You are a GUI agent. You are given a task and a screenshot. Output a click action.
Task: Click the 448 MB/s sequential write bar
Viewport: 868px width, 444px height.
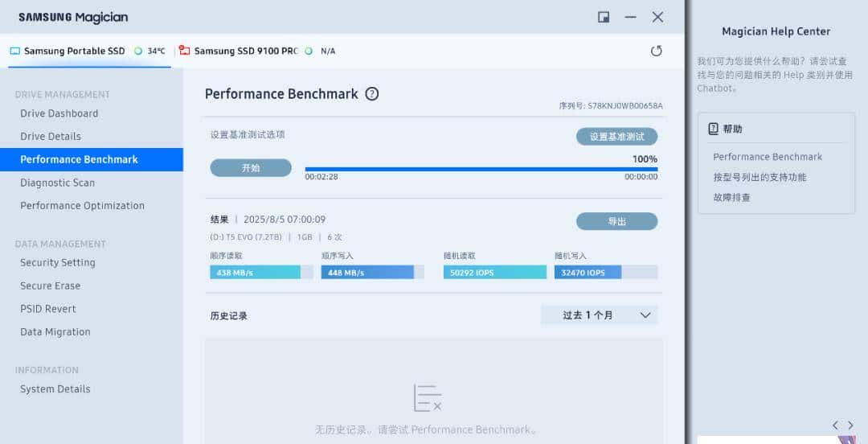click(x=373, y=272)
